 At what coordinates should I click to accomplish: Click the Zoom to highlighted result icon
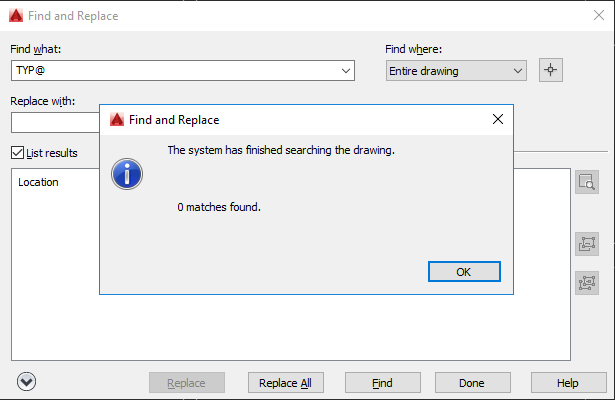pyautogui.click(x=587, y=182)
